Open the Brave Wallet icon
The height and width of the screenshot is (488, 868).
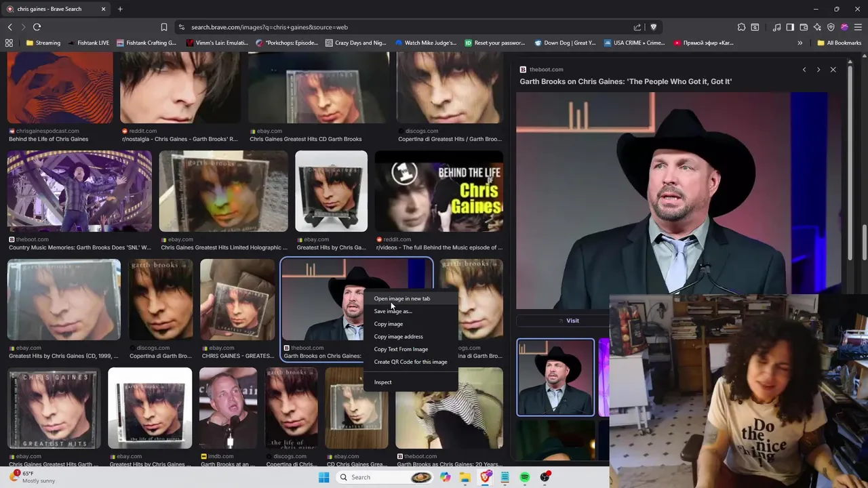tap(804, 27)
